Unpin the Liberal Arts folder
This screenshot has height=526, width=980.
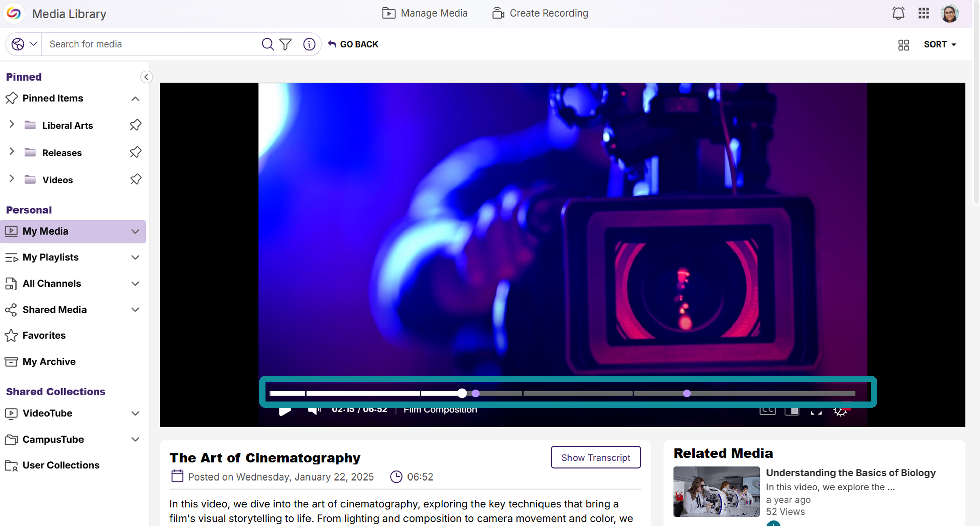pos(135,125)
